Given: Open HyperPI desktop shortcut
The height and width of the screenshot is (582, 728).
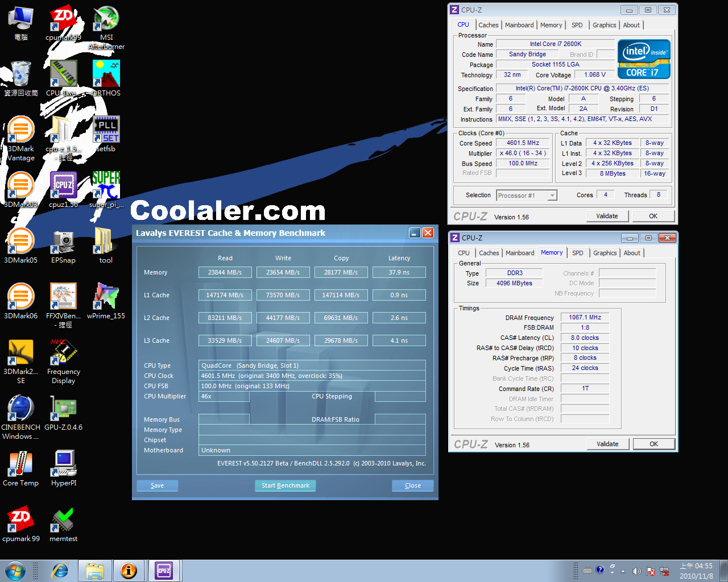Looking at the screenshot, I should (63, 468).
